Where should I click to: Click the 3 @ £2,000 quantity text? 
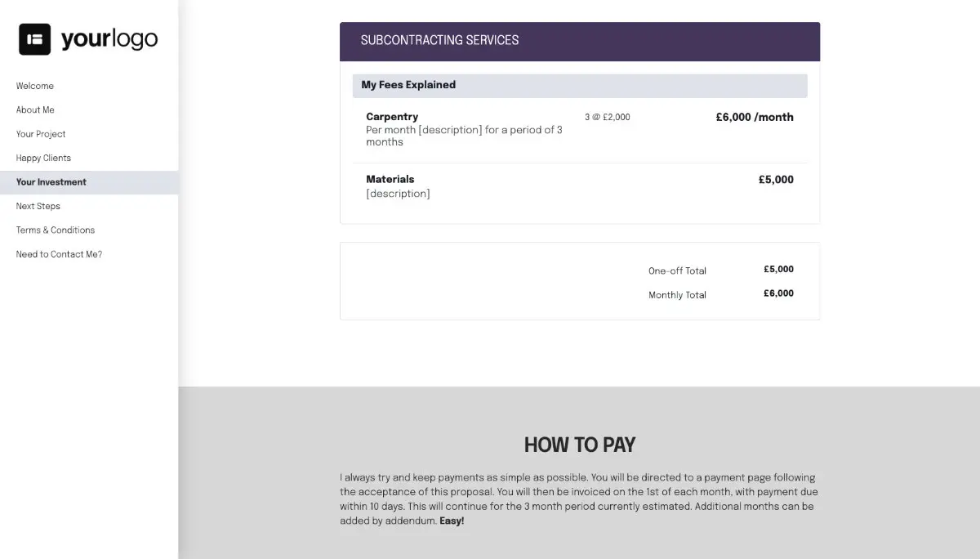pyautogui.click(x=606, y=117)
